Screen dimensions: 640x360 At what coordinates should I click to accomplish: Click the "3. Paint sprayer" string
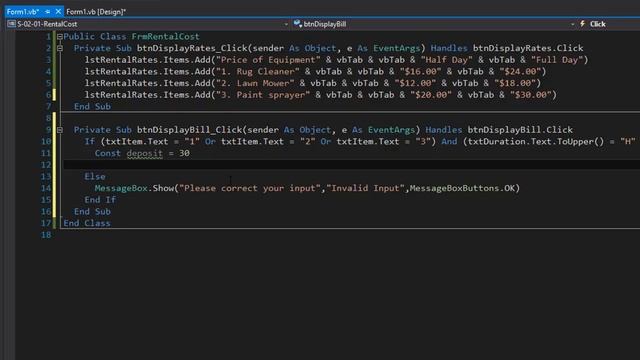[263, 95]
